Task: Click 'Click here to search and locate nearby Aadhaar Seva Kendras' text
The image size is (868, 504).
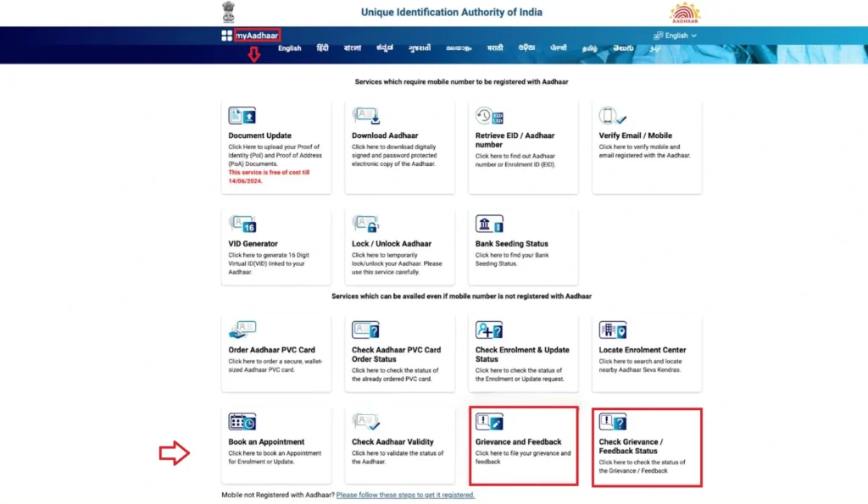Action: [x=639, y=365]
